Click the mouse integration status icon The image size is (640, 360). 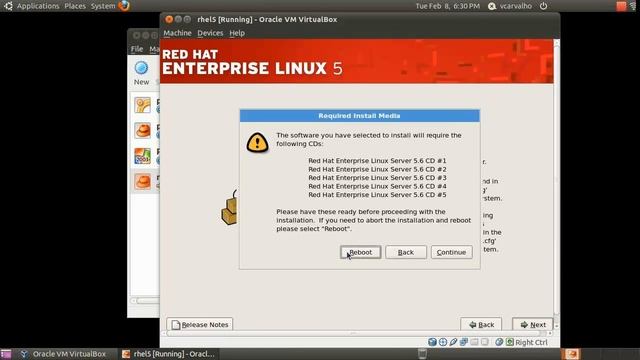tap(499, 342)
